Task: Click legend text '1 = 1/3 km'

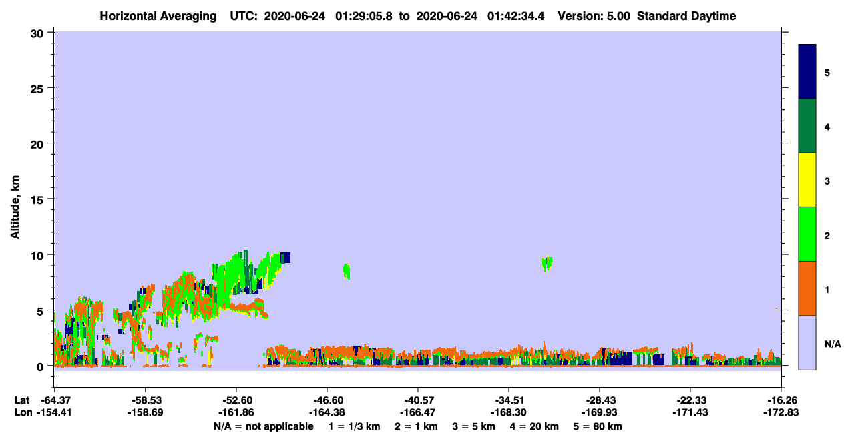Action: click(355, 426)
